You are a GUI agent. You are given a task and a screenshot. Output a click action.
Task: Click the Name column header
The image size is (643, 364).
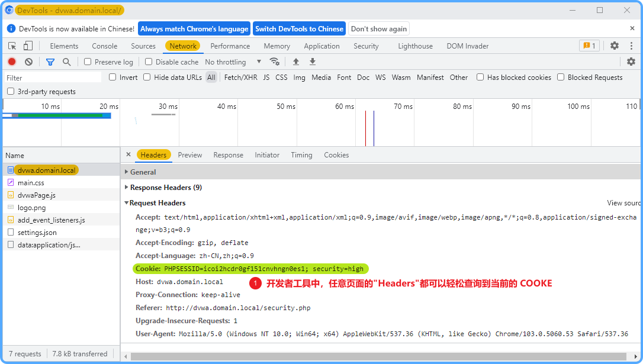[x=62, y=155]
